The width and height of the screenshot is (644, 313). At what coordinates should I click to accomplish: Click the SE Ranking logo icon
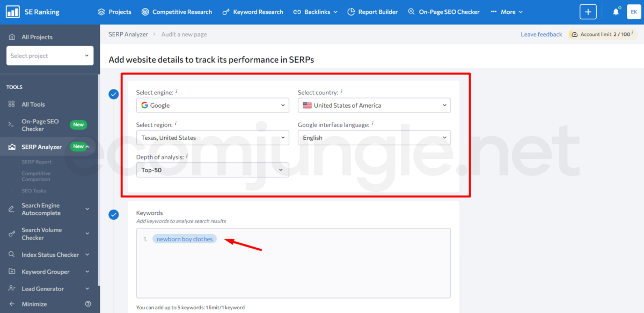pos(13,12)
